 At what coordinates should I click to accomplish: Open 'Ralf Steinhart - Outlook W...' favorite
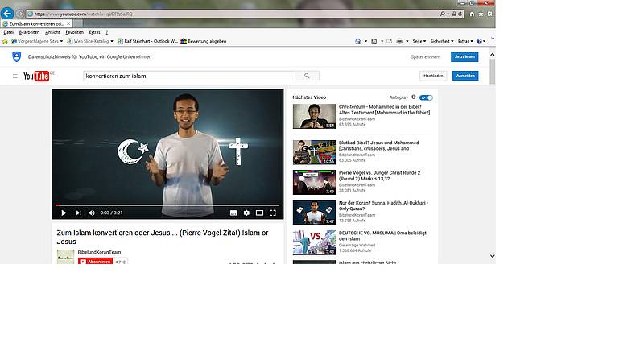coord(147,41)
